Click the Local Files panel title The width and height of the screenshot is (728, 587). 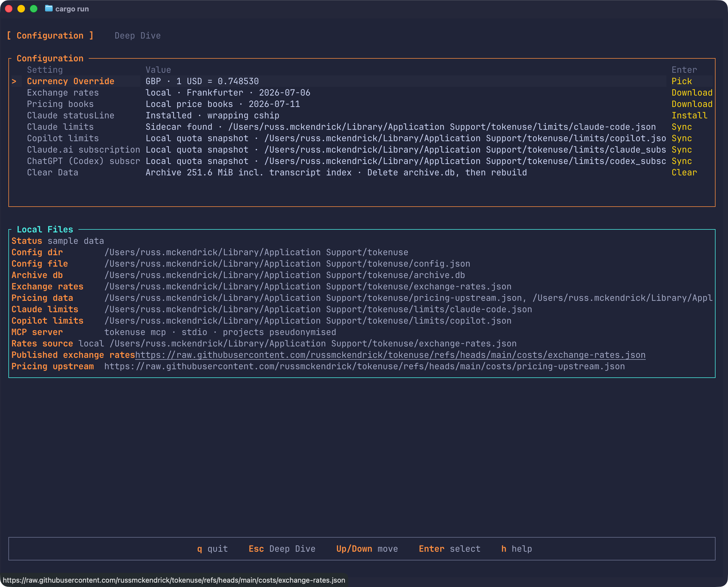tap(45, 229)
